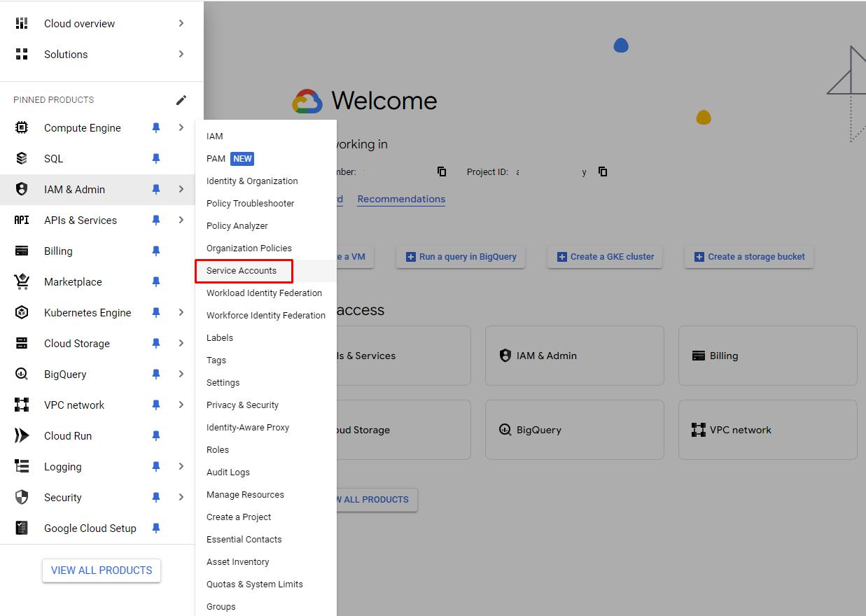Click the Cloud overview icon
The height and width of the screenshot is (616, 866).
click(x=22, y=23)
